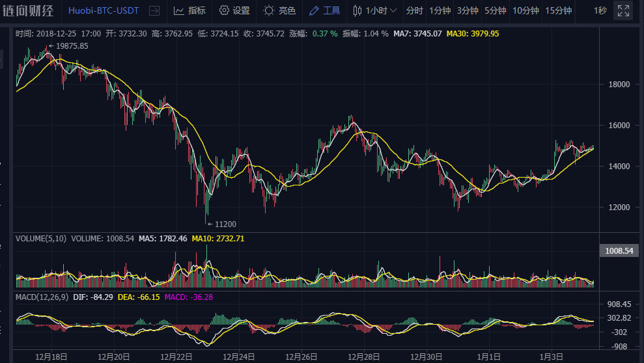The width and height of the screenshot is (644, 363).
Task: Click the 908.45 MACD axis label
Action: pos(619,304)
